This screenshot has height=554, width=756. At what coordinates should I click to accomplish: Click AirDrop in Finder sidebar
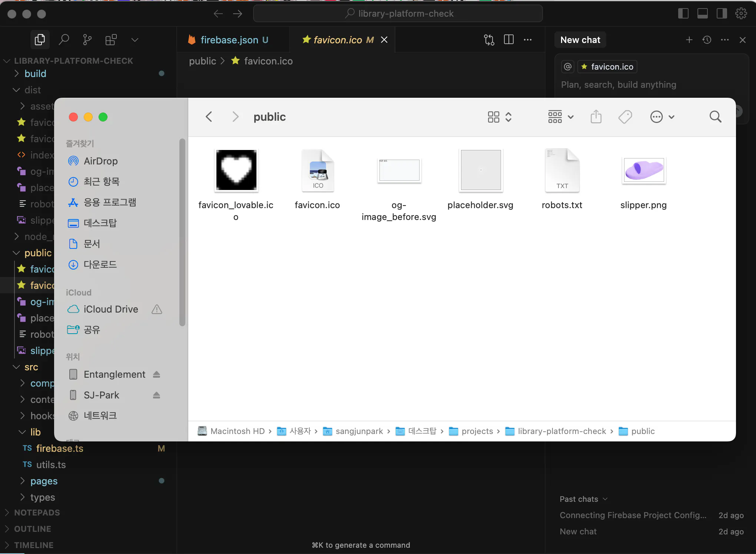click(100, 161)
